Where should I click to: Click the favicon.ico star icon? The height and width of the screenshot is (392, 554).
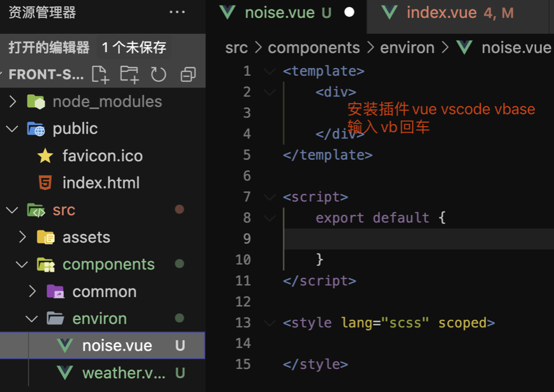[x=45, y=156]
